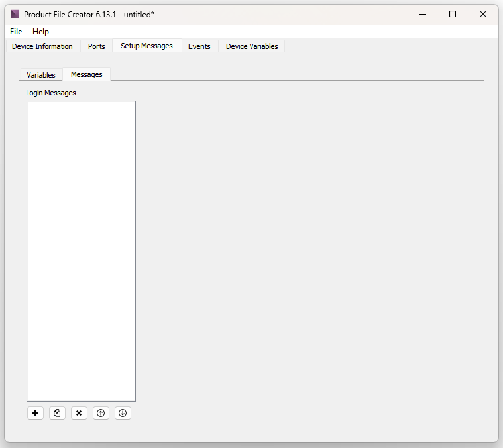Click the Product File Creator app icon

(15, 14)
